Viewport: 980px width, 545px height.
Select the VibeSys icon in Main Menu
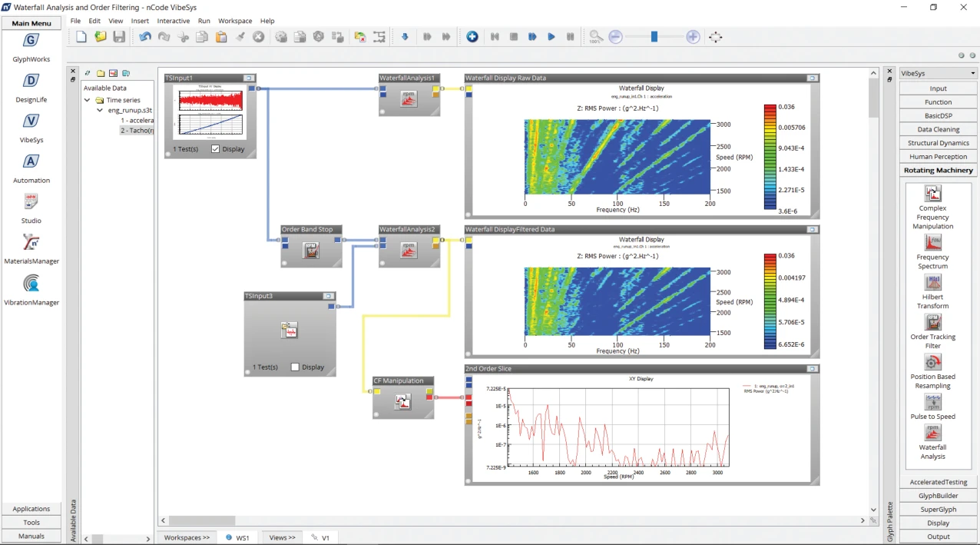click(x=31, y=121)
